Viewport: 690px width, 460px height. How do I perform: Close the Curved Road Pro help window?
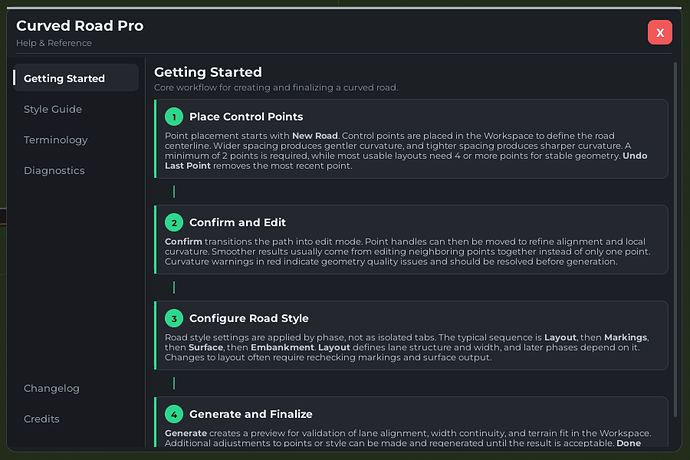click(x=660, y=32)
